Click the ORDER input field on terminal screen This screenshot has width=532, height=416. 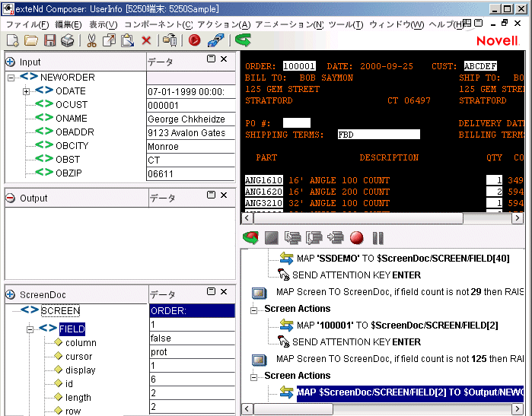[299, 65]
